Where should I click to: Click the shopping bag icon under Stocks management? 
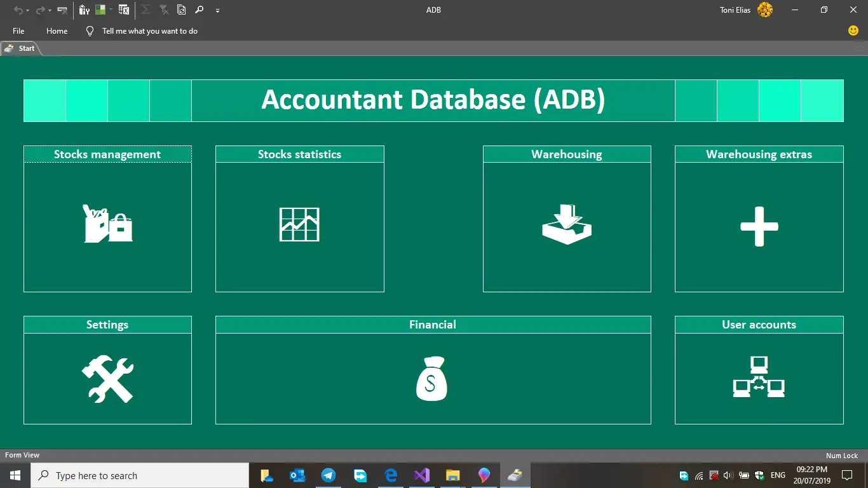click(x=107, y=224)
